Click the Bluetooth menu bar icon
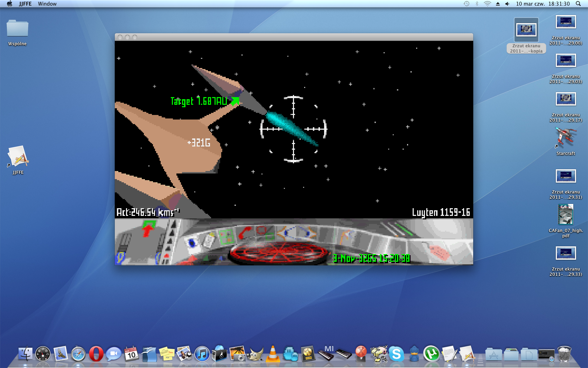Viewport: 588px width, 368px height. pyautogui.click(x=477, y=4)
